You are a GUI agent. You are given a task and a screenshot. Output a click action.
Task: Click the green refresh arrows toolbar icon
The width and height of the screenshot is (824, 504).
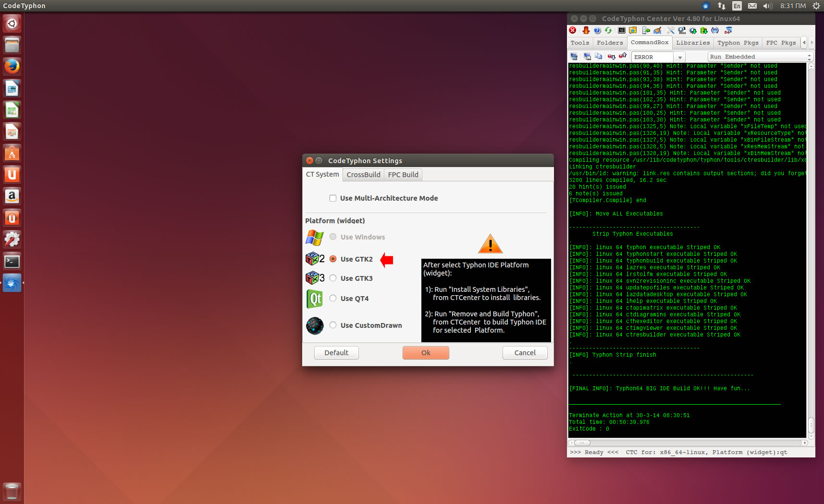[x=608, y=30]
